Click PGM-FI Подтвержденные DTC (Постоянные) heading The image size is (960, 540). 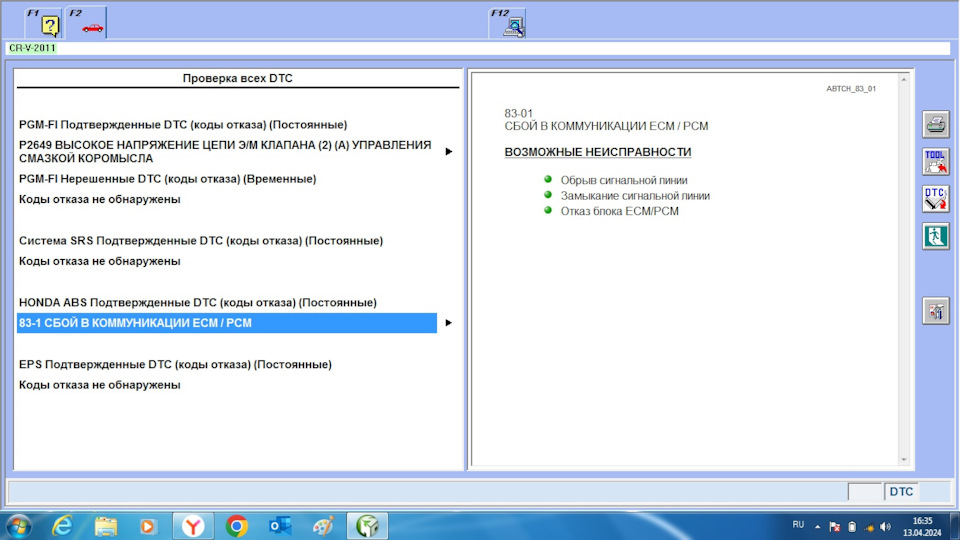click(183, 124)
